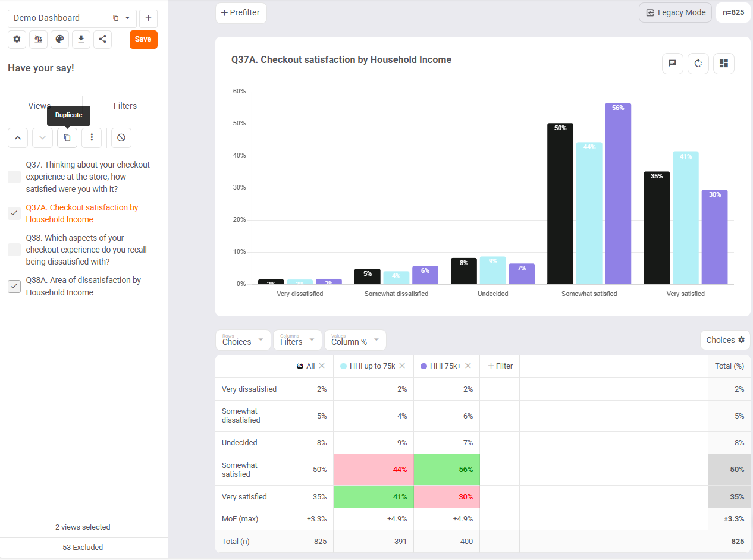Switch to the Filters tab
The width and height of the screenshot is (753, 560).
click(125, 106)
